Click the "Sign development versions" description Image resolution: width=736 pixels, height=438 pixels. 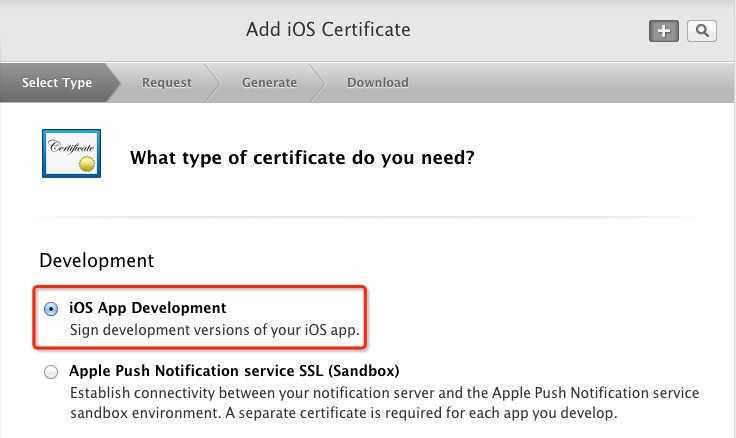pos(214,329)
